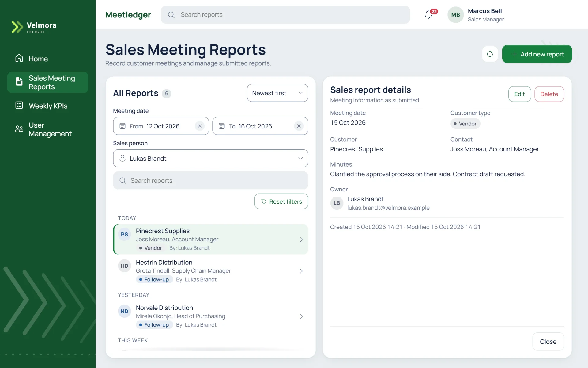Viewport: 588px width, 368px height.
Task: Click the MB user avatar
Action: 455,15
